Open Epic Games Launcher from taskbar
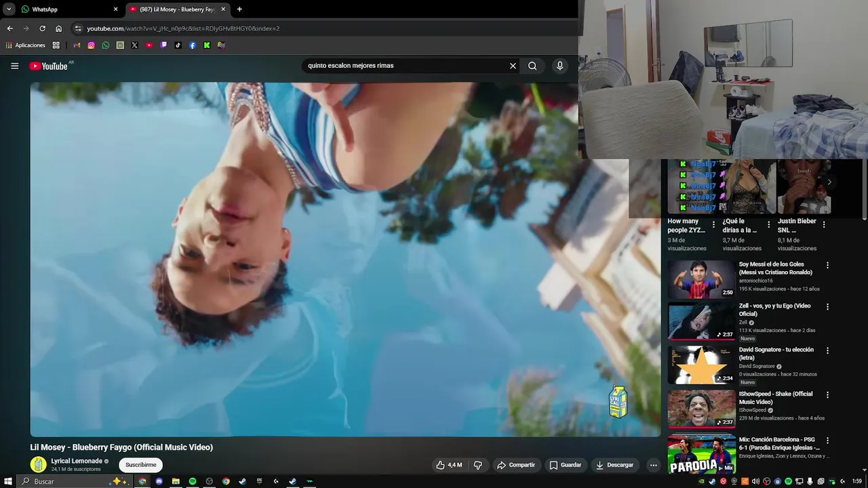The width and height of the screenshot is (868, 488). (x=259, y=481)
